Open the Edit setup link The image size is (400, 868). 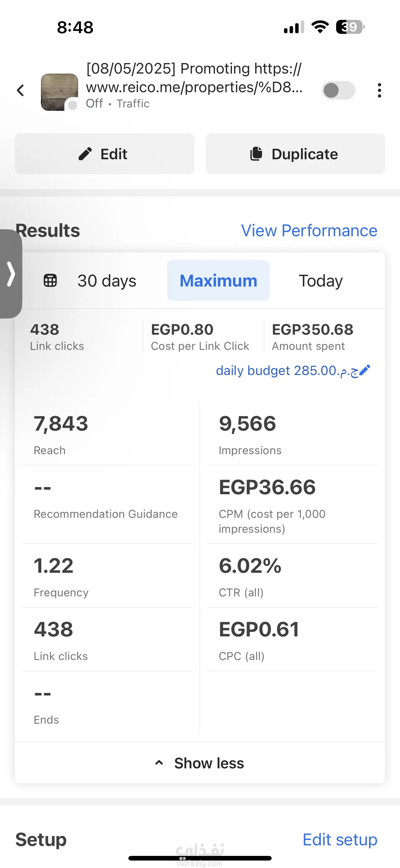[340, 840]
